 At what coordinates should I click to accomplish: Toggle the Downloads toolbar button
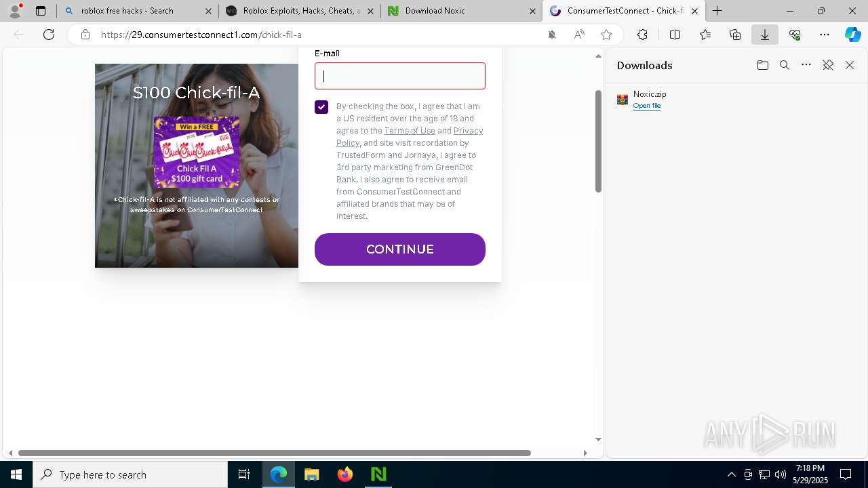tap(764, 35)
